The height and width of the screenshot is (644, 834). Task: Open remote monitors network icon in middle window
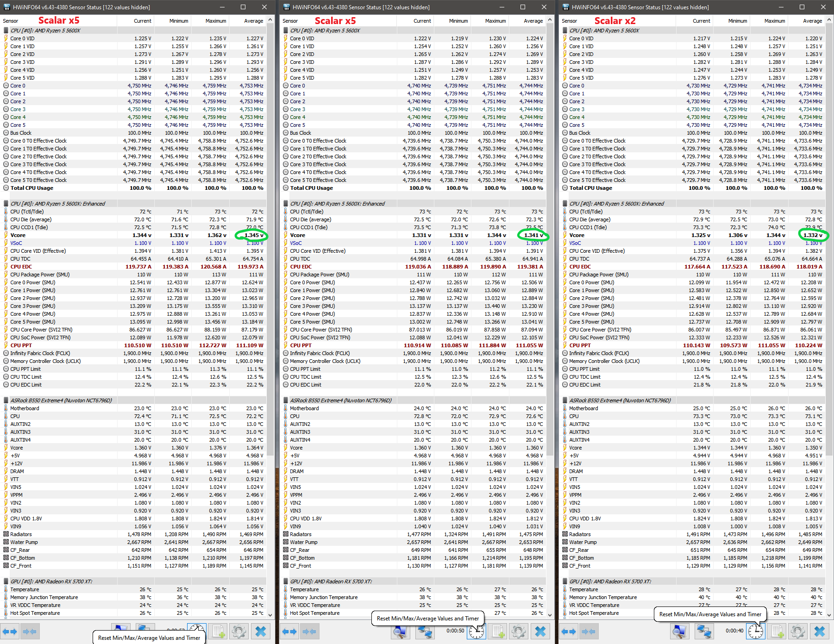coord(425,631)
